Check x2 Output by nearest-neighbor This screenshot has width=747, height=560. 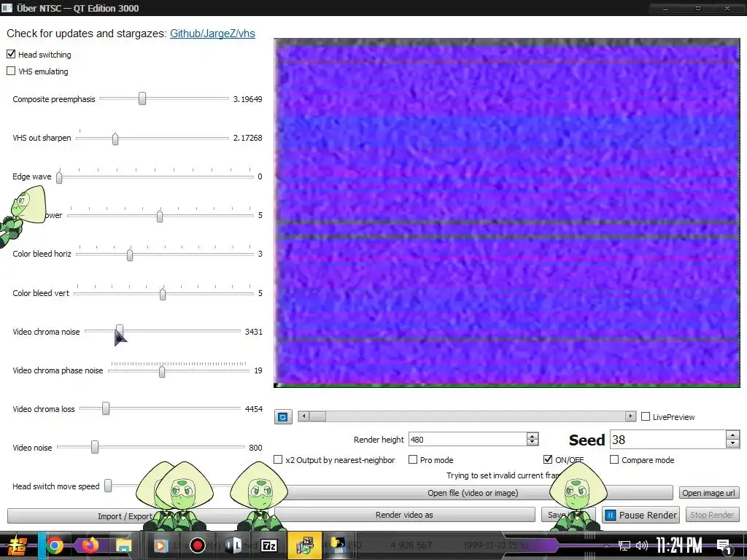pyautogui.click(x=278, y=459)
